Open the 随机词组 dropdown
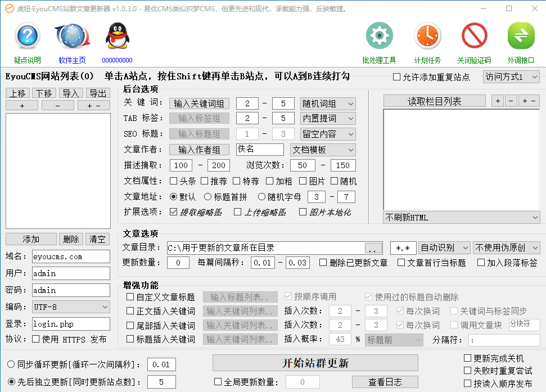 click(x=328, y=103)
